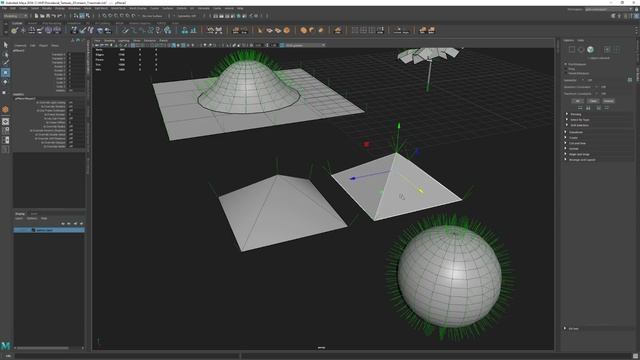640x360 pixels.
Task: Click the Translate X value field
Action: click(x=77, y=54)
